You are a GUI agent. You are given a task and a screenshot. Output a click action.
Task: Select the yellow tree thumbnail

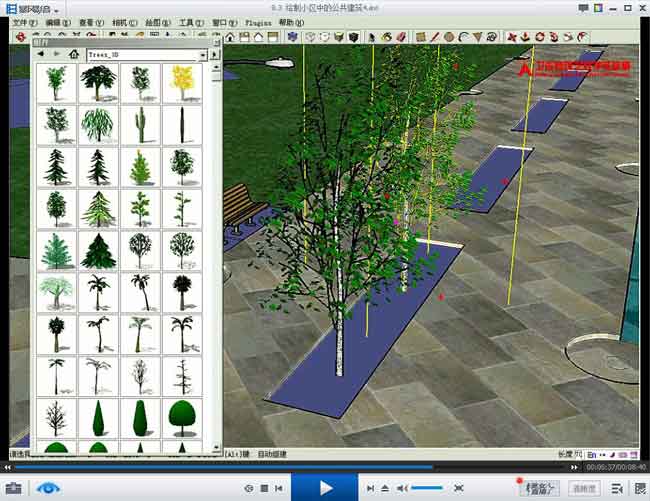[182, 83]
